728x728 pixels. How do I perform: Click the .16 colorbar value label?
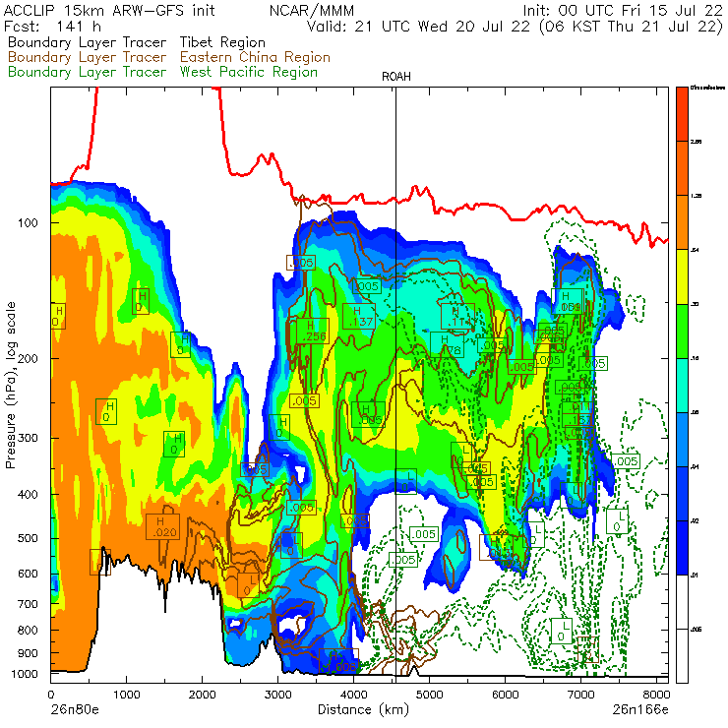(695, 358)
